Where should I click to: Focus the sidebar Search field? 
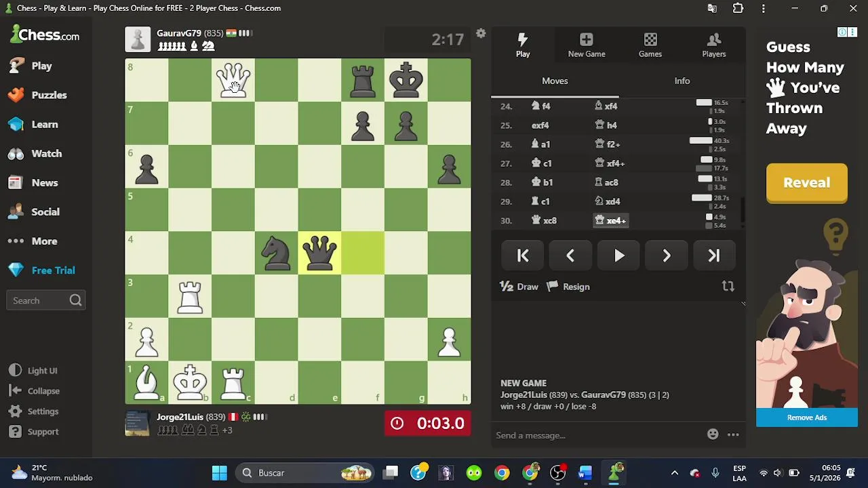pyautogui.click(x=45, y=300)
